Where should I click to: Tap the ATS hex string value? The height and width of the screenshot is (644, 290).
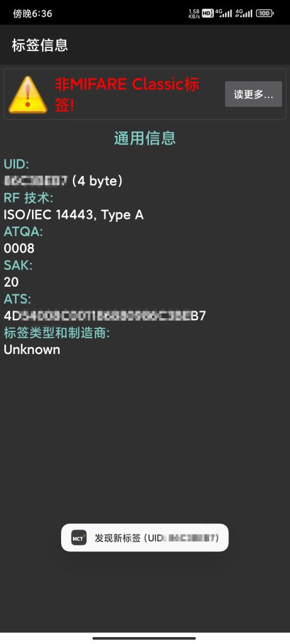(x=105, y=316)
